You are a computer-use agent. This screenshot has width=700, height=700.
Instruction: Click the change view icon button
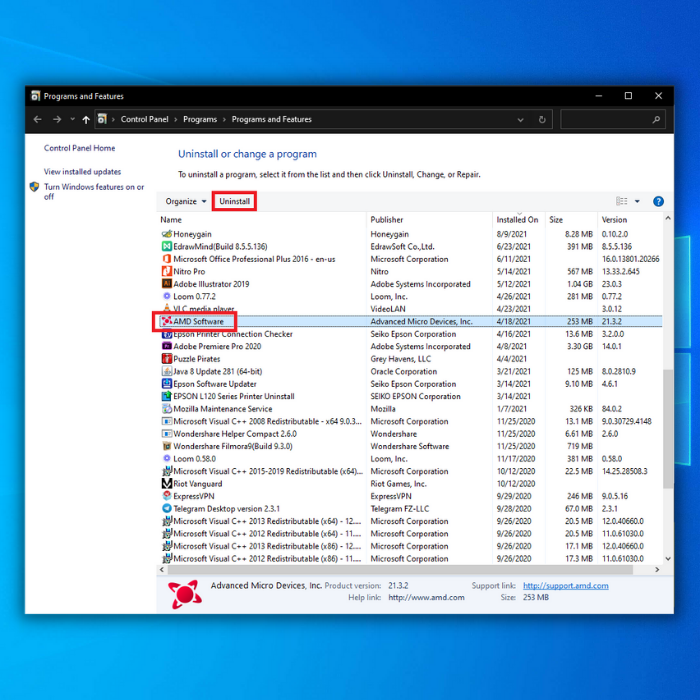(x=621, y=201)
